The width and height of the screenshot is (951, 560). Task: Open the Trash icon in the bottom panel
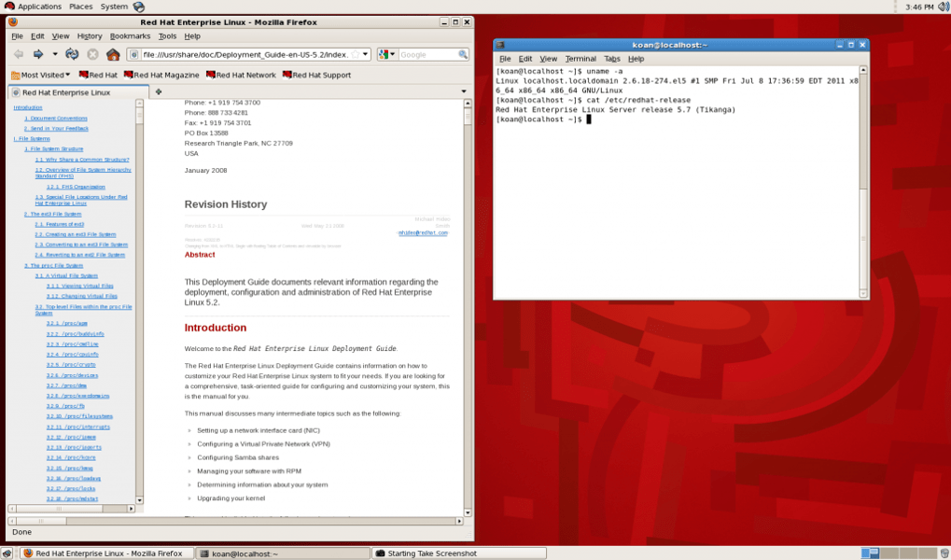tap(944, 553)
